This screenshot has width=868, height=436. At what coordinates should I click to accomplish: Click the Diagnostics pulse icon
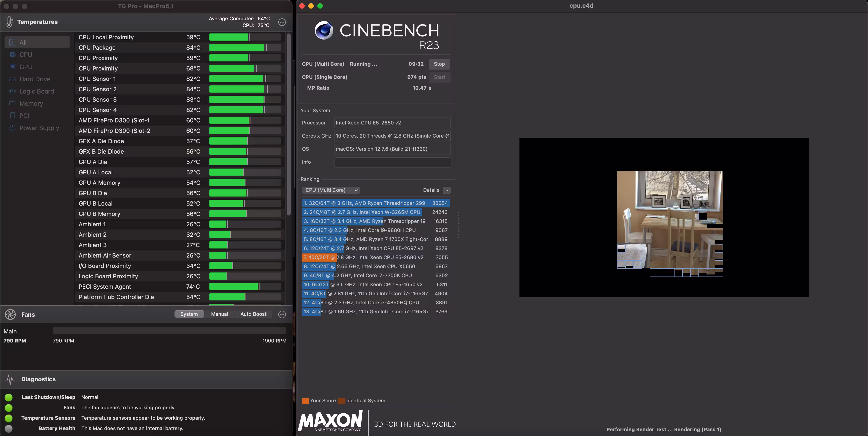(x=10, y=380)
